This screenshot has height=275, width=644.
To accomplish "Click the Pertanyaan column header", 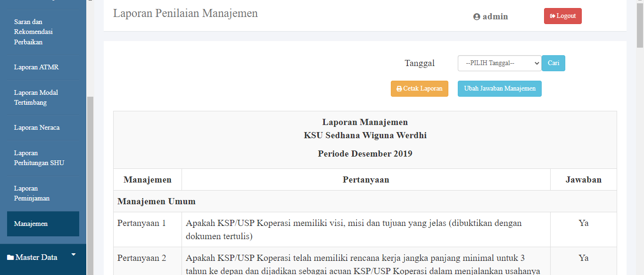I will click(366, 180).
